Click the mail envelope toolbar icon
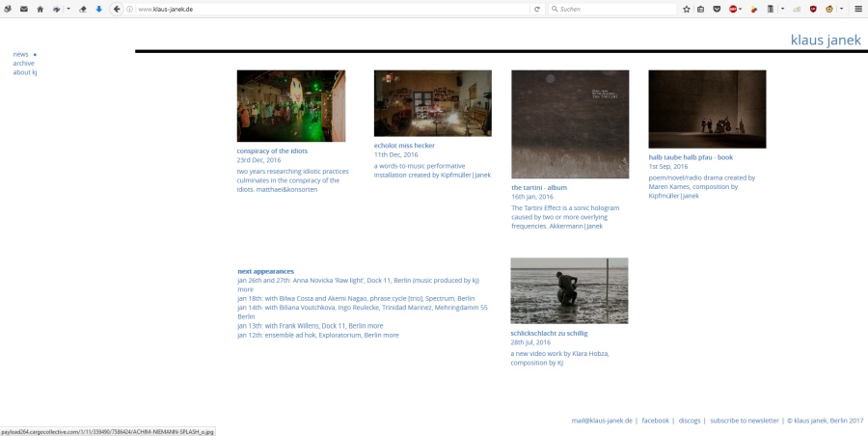 point(24,9)
